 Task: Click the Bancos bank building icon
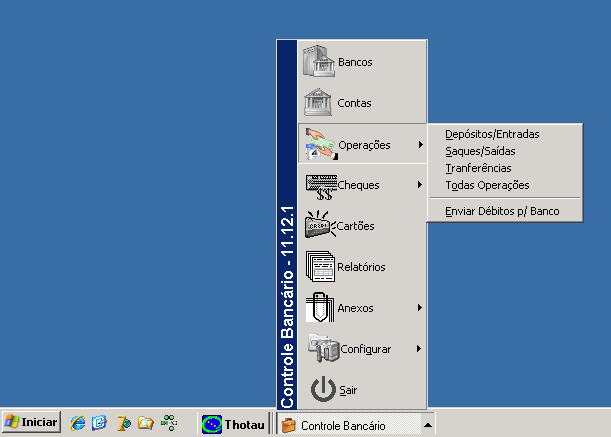[x=318, y=61]
